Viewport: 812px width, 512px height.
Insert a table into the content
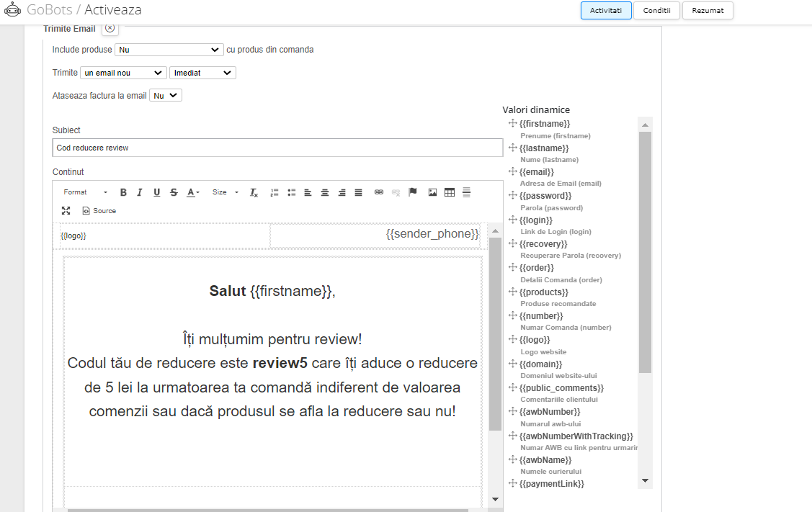tap(450, 192)
